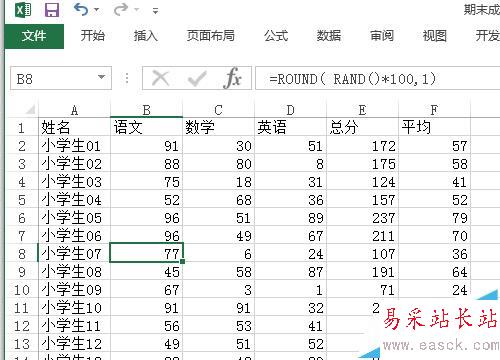Undo the last action
The width and height of the screenshot is (500, 360).
81,10
